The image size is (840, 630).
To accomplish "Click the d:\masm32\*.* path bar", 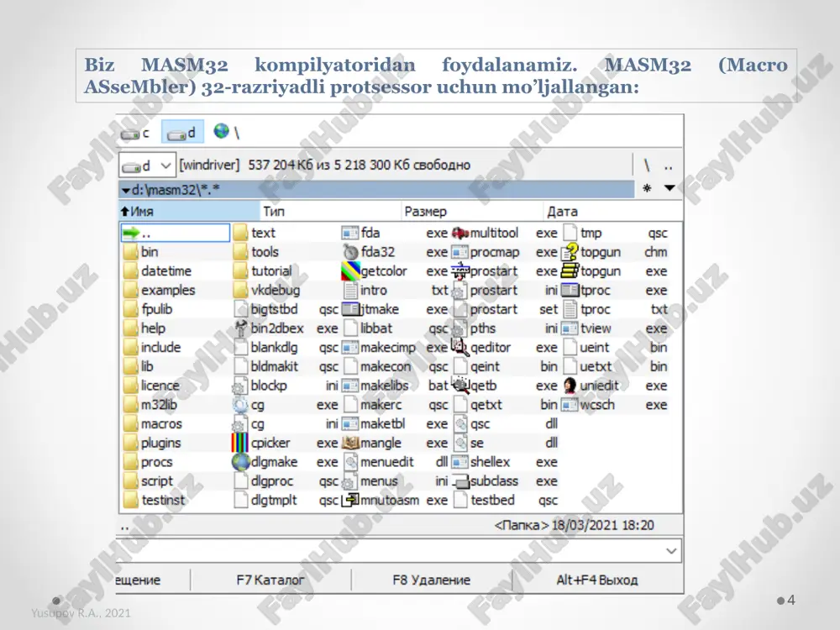I will [376, 190].
